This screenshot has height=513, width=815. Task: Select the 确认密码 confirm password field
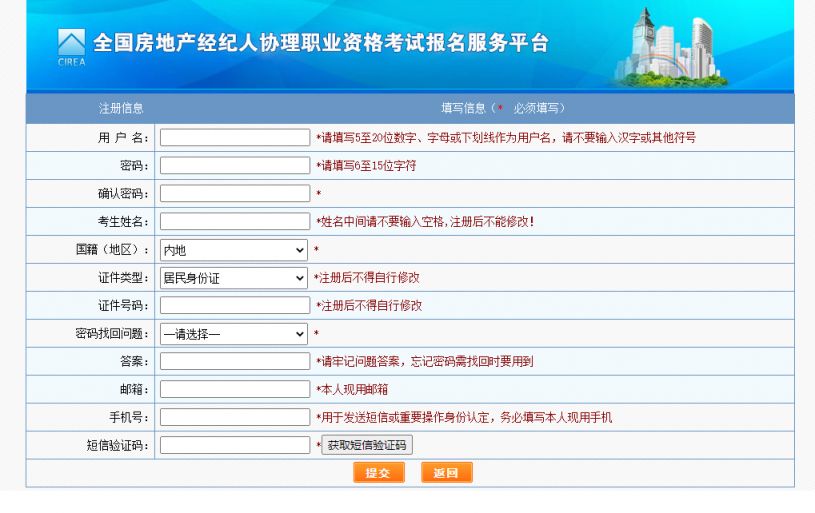235,193
